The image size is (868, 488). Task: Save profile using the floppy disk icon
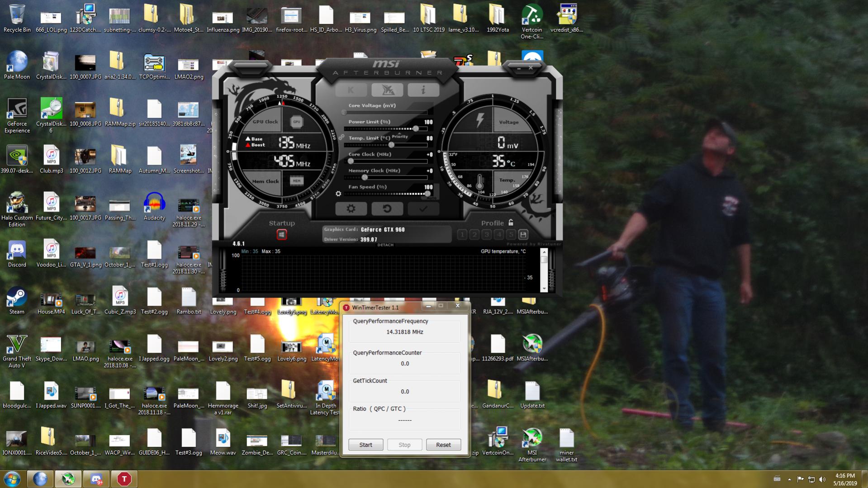[523, 234]
